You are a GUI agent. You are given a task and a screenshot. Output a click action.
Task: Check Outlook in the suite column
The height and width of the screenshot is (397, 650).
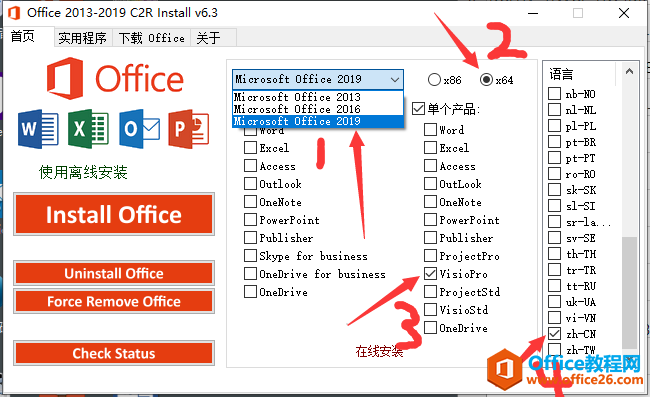(x=250, y=184)
